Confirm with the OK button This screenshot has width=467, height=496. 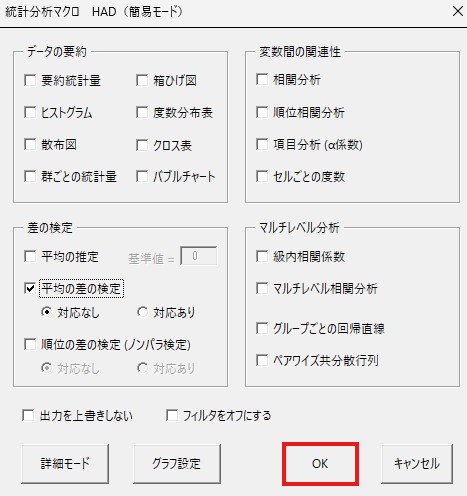320,464
